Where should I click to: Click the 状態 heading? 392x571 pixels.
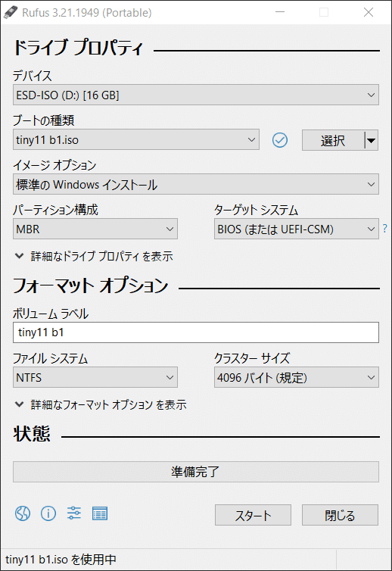pyautogui.click(x=32, y=434)
